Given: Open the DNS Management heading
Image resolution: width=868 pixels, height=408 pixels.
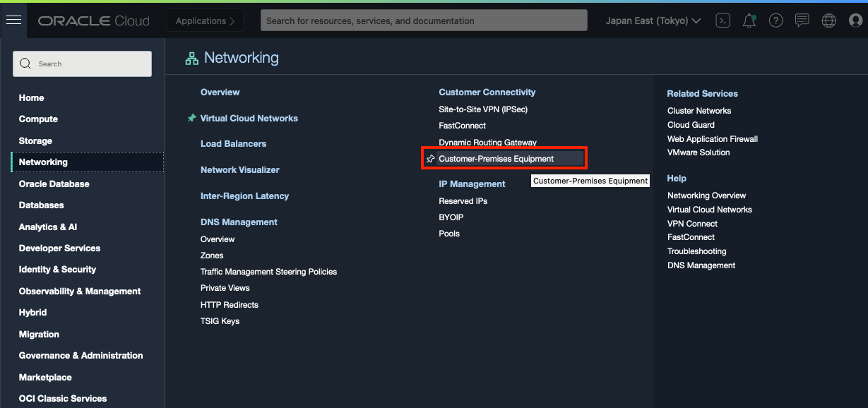Looking at the screenshot, I should 239,222.
